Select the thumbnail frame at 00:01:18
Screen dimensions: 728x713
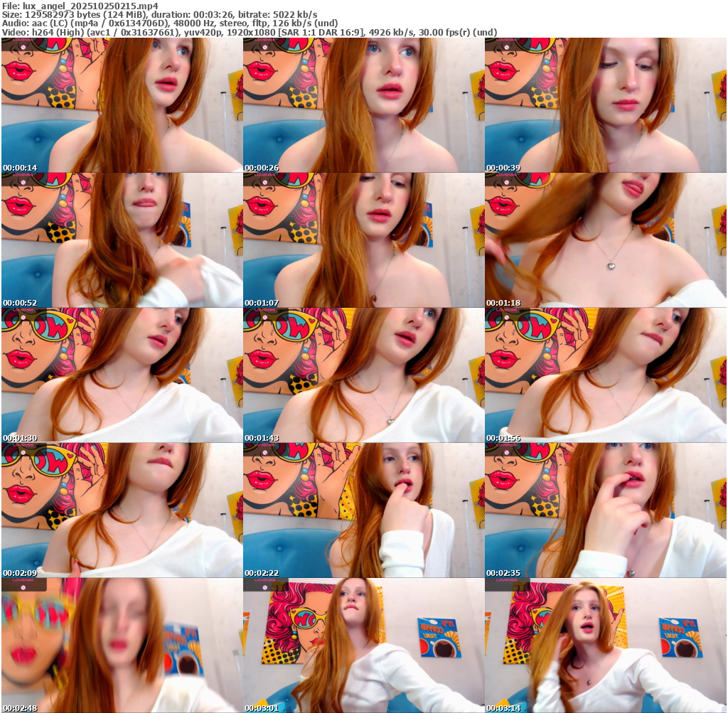pos(606,240)
